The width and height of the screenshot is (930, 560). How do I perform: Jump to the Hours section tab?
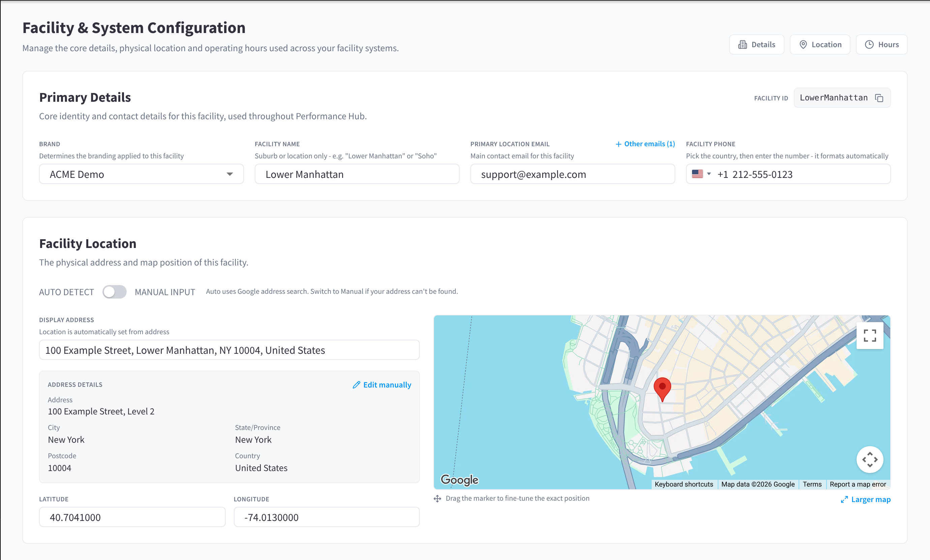tap(881, 44)
